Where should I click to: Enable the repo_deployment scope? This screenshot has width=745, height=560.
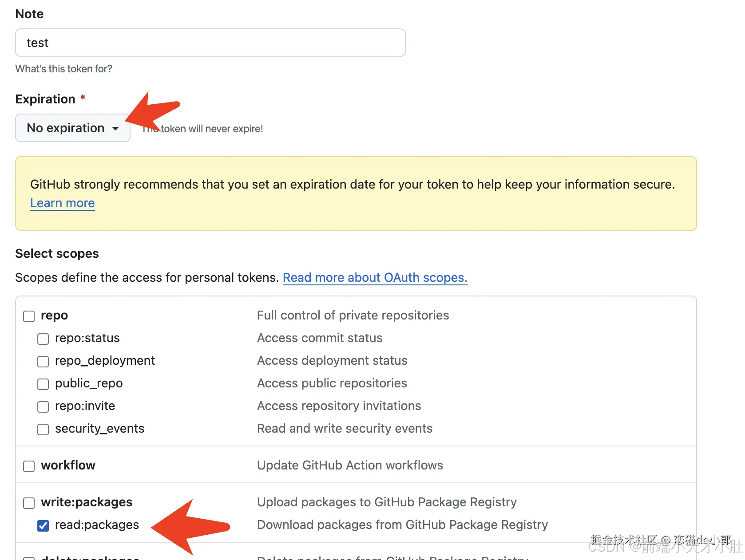coord(43,361)
